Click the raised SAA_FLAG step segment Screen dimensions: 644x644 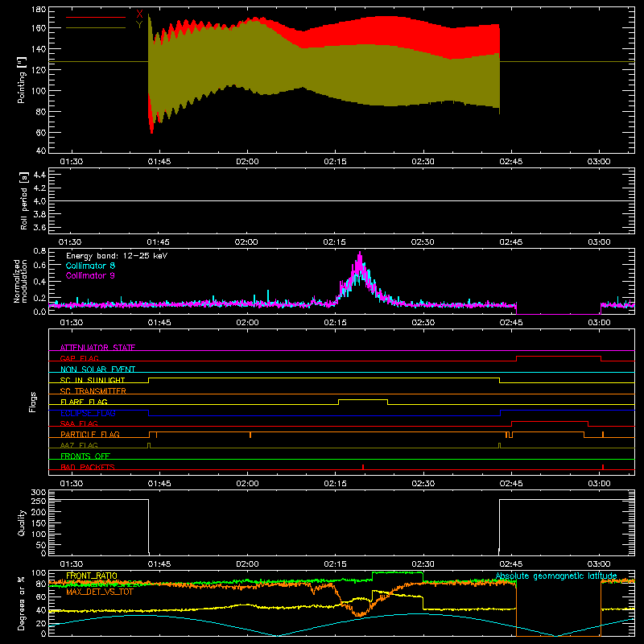click(x=550, y=421)
